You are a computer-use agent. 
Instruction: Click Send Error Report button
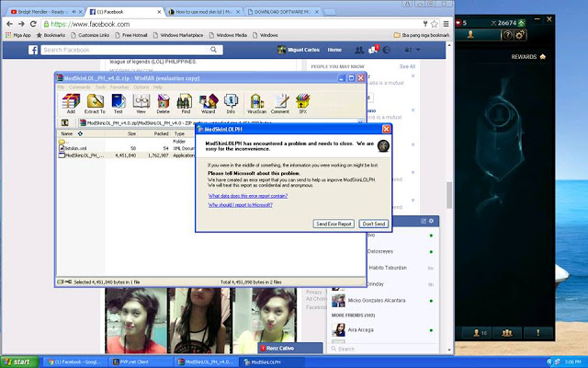(x=334, y=224)
